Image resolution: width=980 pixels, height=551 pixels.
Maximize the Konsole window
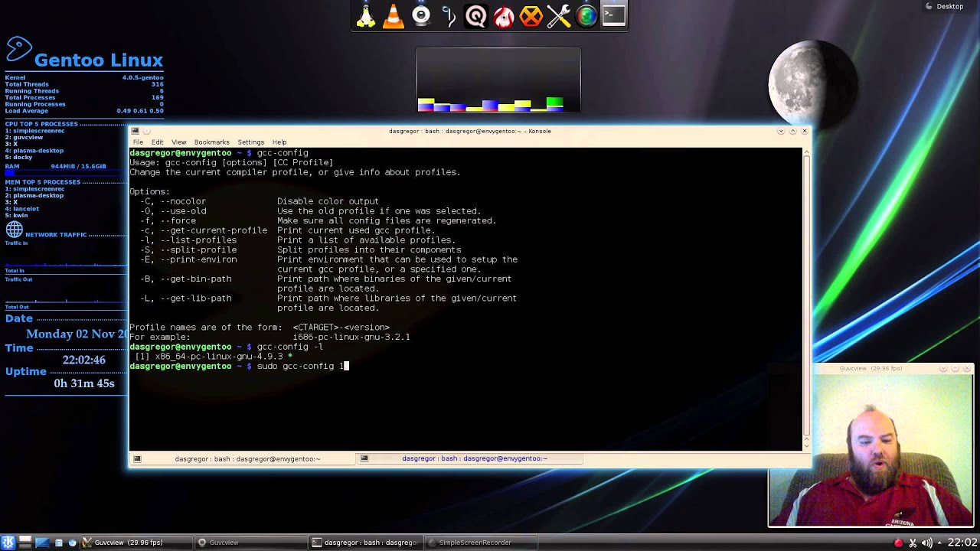[792, 131]
